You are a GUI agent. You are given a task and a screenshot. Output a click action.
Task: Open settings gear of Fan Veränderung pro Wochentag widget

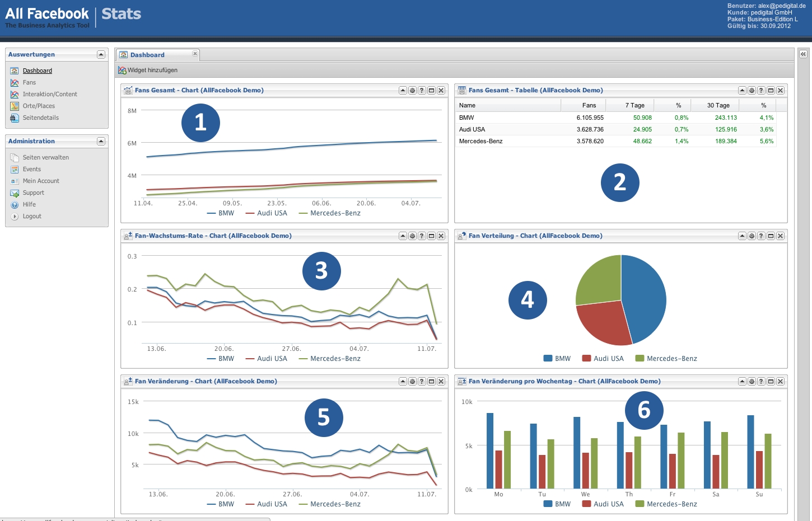pyautogui.click(x=752, y=381)
